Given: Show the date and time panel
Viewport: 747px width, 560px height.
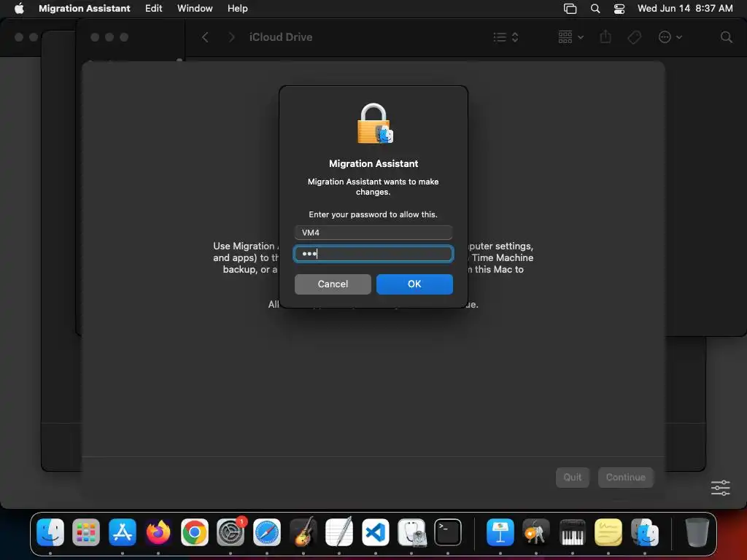Looking at the screenshot, I should pyautogui.click(x=685, y=8).
